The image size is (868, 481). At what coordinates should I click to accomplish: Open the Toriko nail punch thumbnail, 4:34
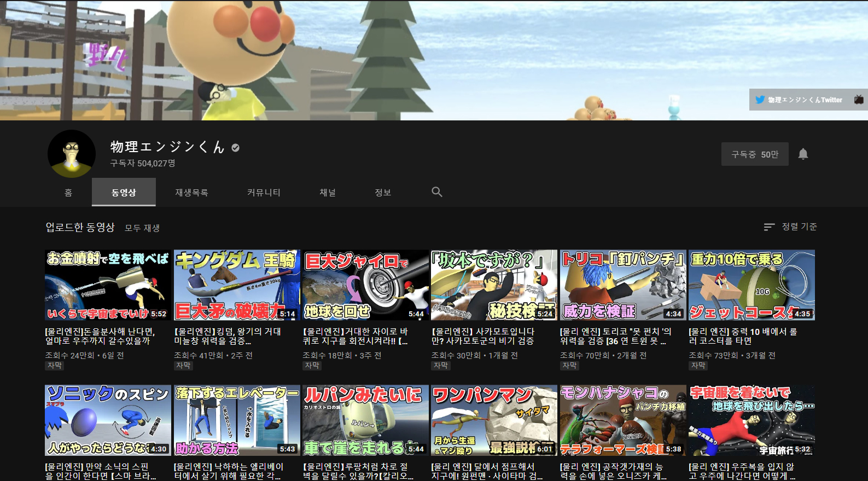click(x=623, y=285)
